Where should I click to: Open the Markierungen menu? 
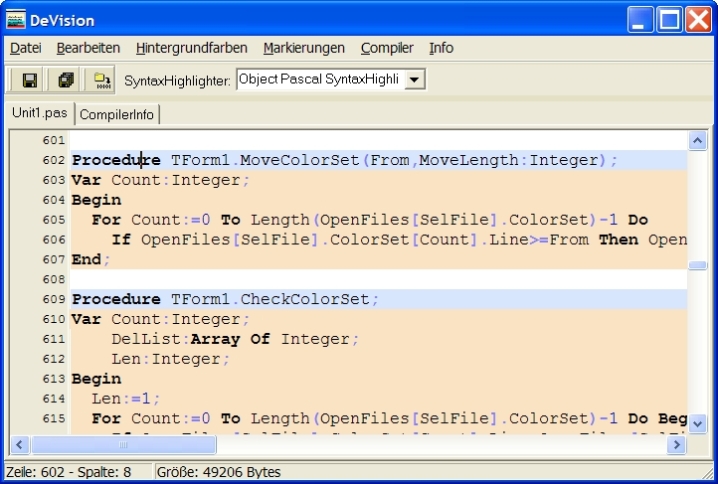point(304,47)
